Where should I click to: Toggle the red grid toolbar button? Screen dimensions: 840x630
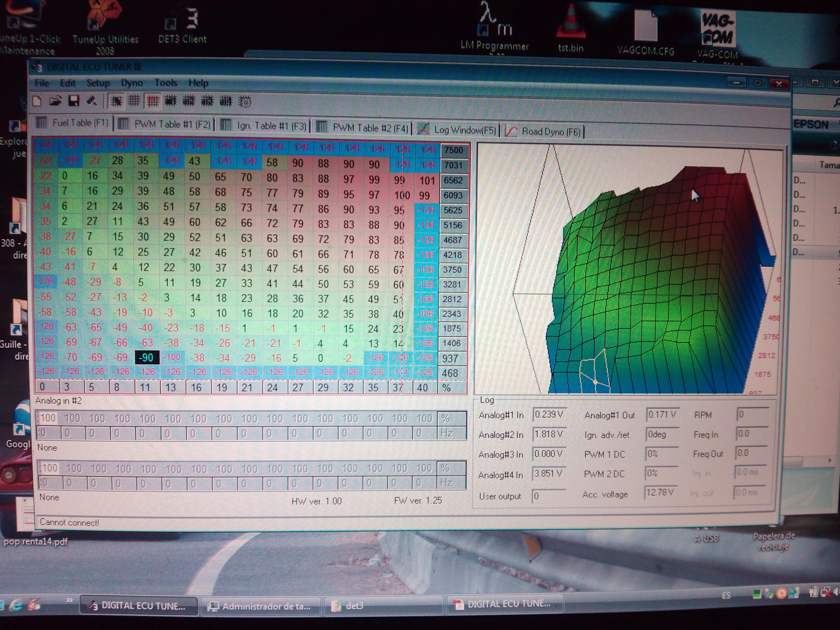click(x=153, y=101)
